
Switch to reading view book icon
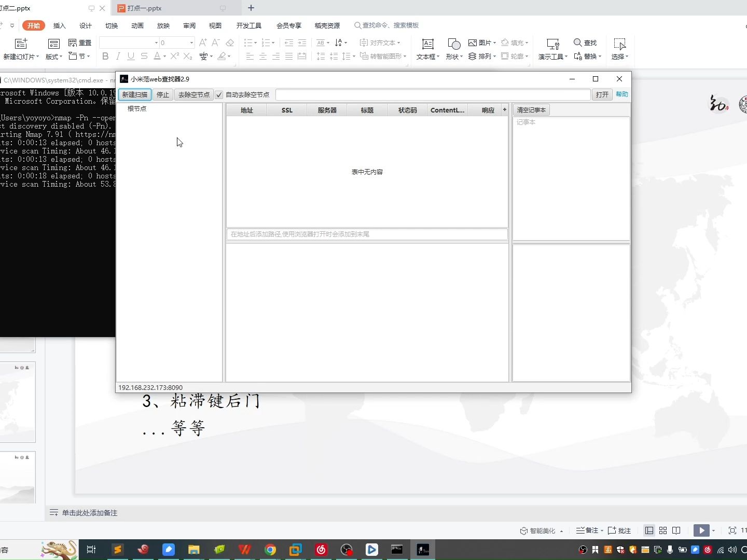point(676,530)
